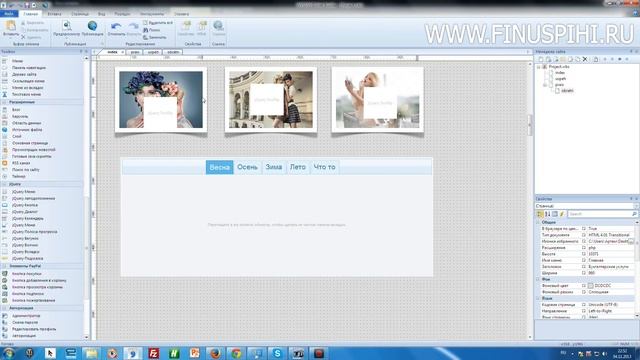
Task: Select jQuery Вкладки in toolbox
Action: (x=26, y=252)
